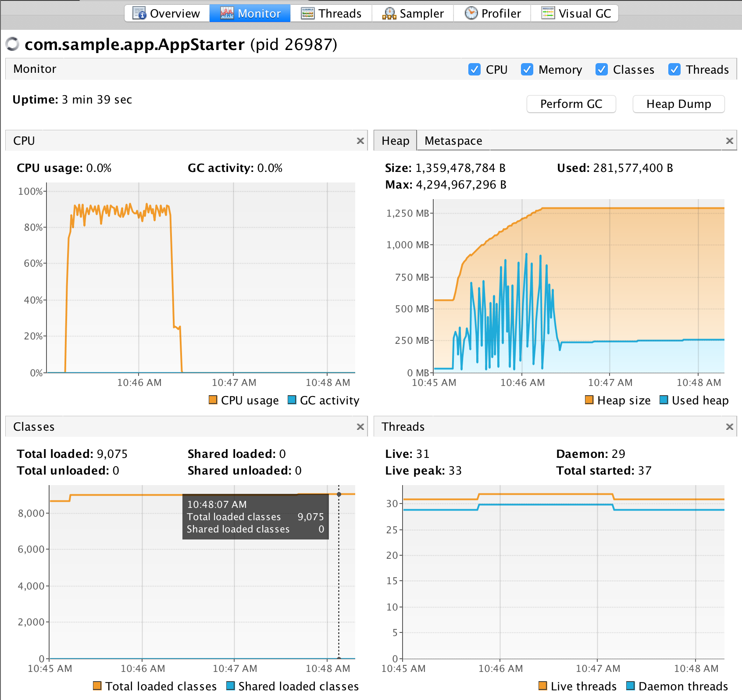Screen dimensions: 742x700
Task: Click the Total started 37 text
Action: point(604,471)
